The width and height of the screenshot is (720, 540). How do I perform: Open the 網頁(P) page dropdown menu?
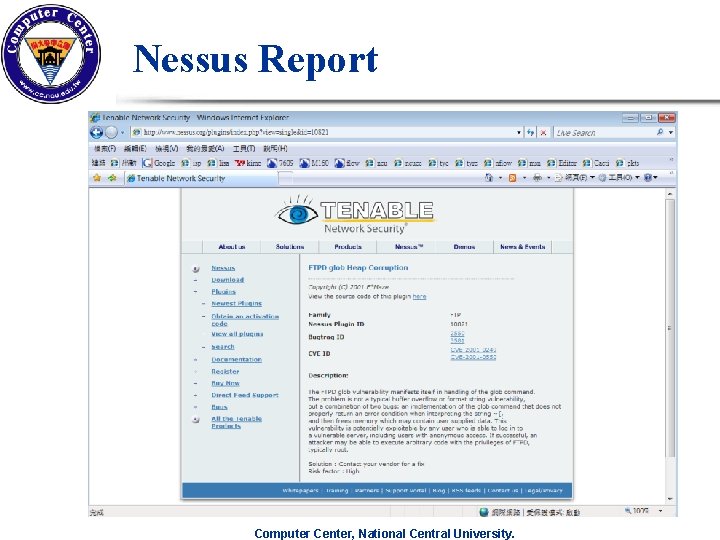coord(574,178)
